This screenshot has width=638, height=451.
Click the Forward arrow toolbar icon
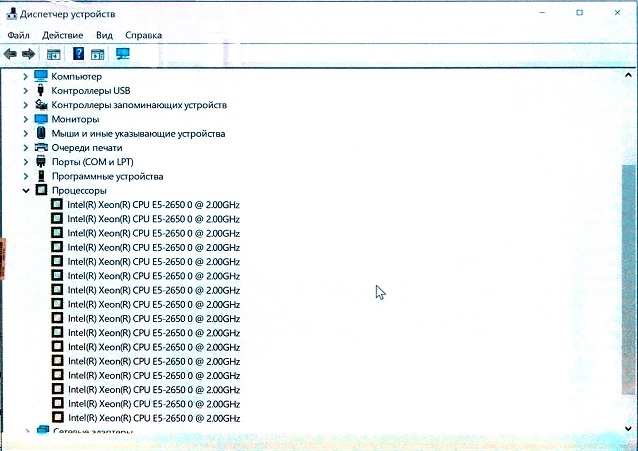[x=28, y=54]
